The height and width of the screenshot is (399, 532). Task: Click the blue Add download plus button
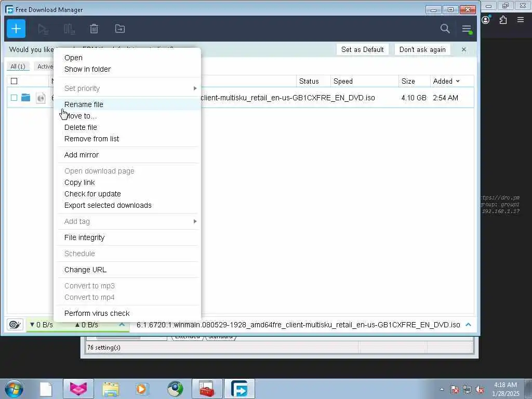[x=16, y=29]
